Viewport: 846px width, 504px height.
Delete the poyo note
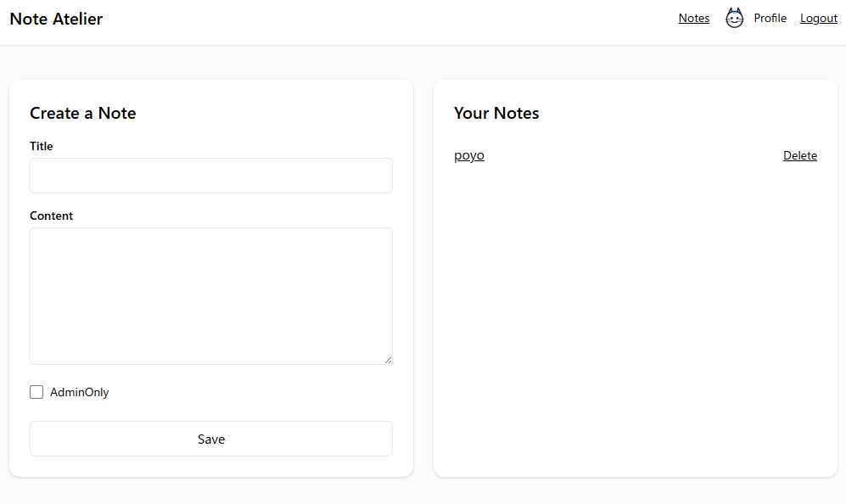click(x=799, y=155)
